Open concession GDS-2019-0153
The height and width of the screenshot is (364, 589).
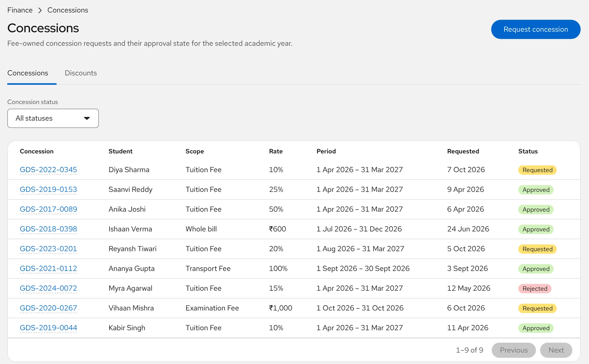48,190
